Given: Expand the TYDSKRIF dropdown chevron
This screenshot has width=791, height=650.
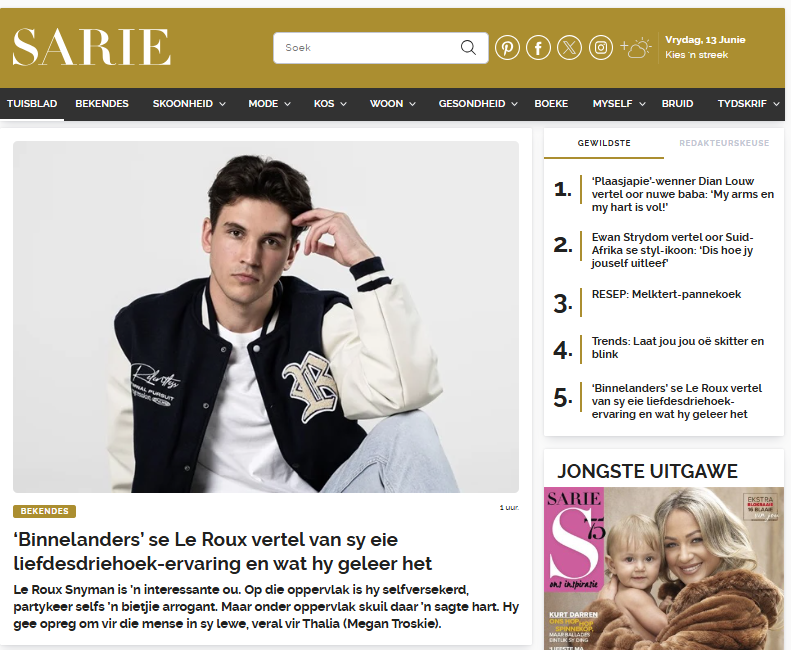Looking at the screenshot, I should [776, 104].
